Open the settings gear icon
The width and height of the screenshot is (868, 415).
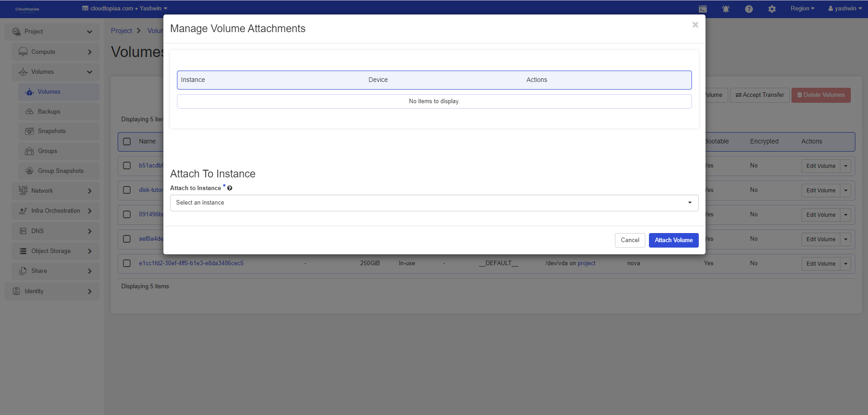pos(772,9)
